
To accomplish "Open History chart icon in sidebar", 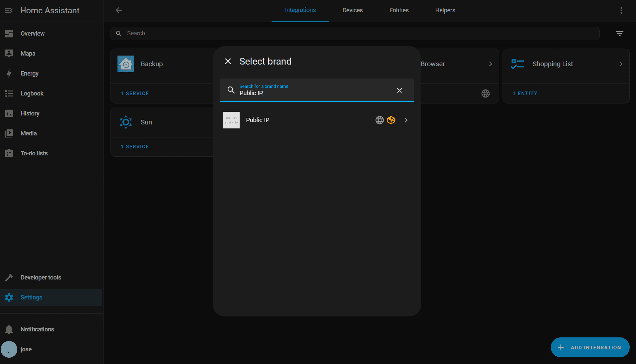I will coord(9,113).
